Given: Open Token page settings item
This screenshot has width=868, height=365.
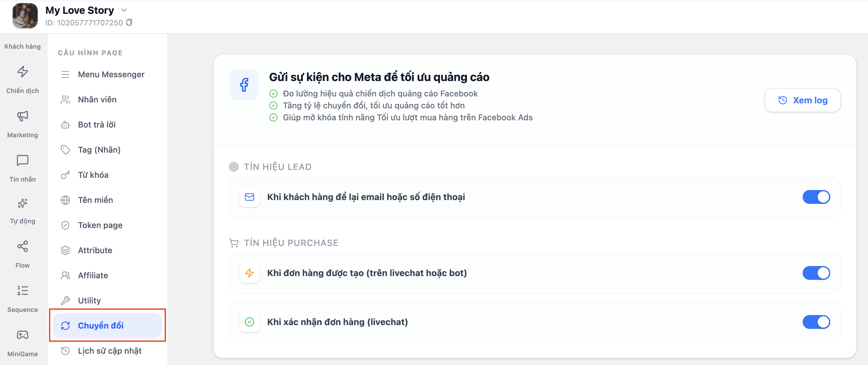Looking at the screenshot, I should pos(100,225).
